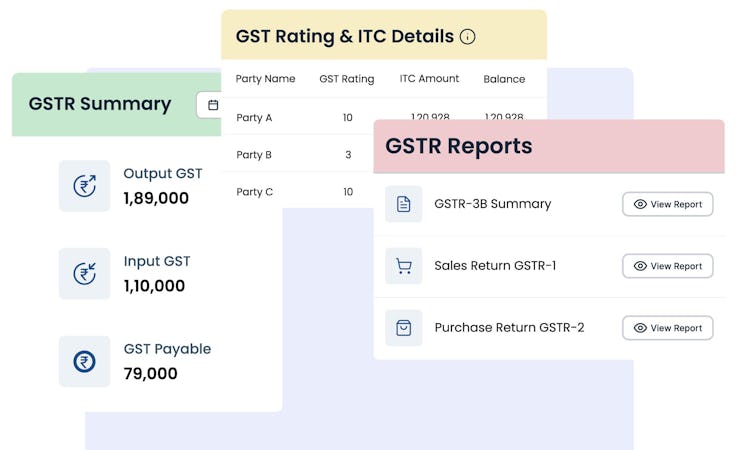This screenshot has width=737, height=450.
Task: View Report for Purchase Return GSTR-2
Action: click(667, 328)
